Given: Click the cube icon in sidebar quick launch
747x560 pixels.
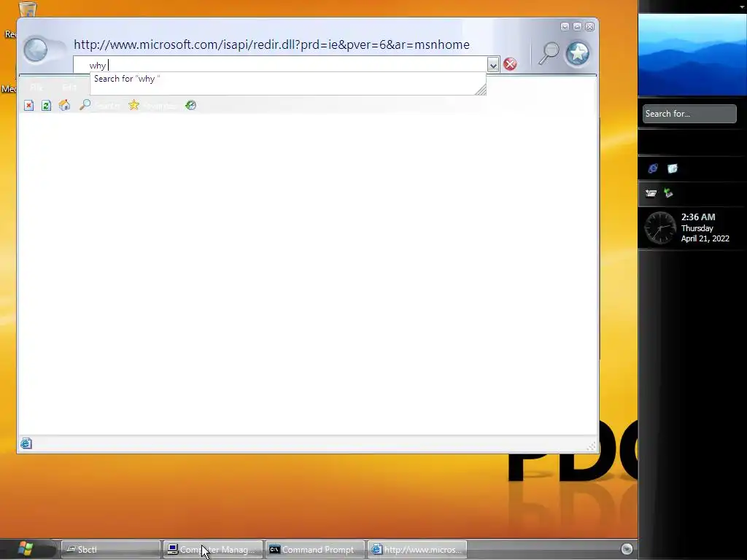Looking at the screenshot, I should [x=672, y=168].
